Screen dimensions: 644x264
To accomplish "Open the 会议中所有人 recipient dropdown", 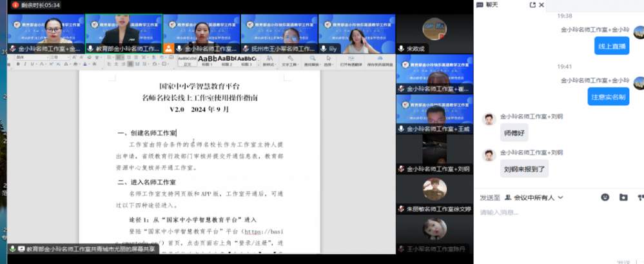I will [534, 198].
